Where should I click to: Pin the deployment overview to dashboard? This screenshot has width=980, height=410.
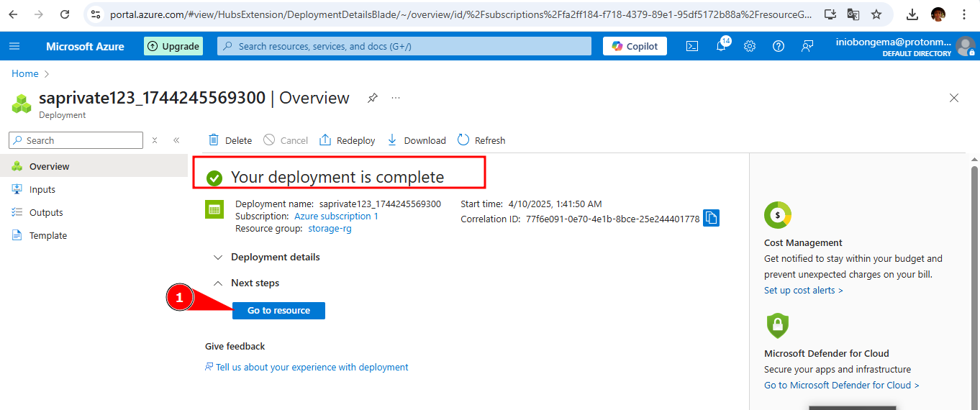372,98
